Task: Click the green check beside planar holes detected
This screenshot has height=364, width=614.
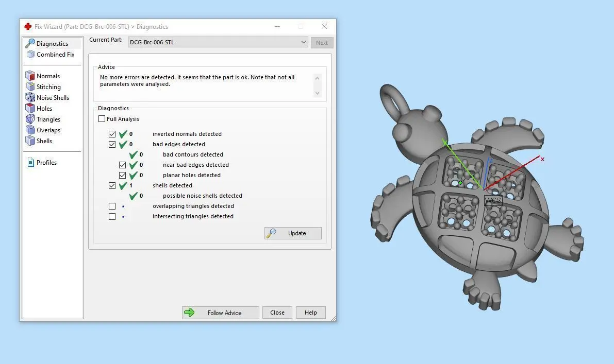Action: click(134, 175)
